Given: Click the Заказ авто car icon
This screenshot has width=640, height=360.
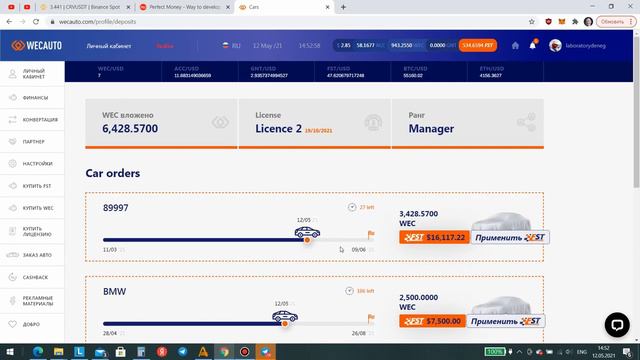Looking at the screenshot, I should pos(13,255).
